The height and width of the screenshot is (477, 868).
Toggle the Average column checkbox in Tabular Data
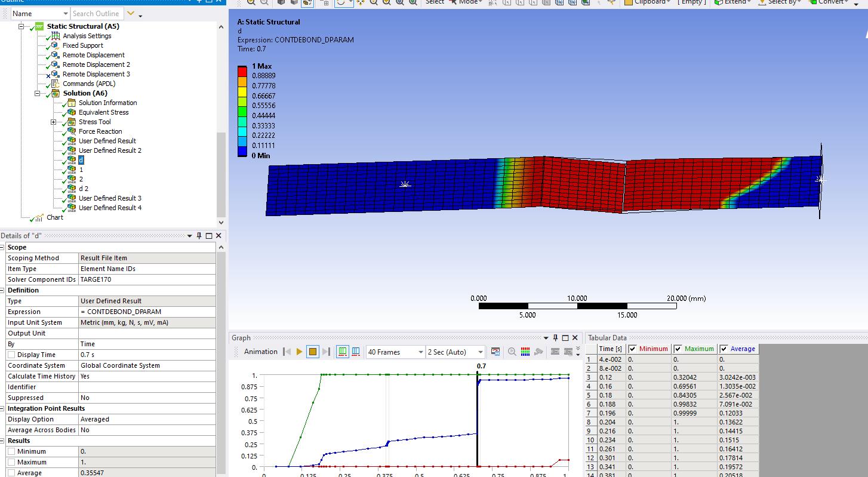[x=723, y=349]
